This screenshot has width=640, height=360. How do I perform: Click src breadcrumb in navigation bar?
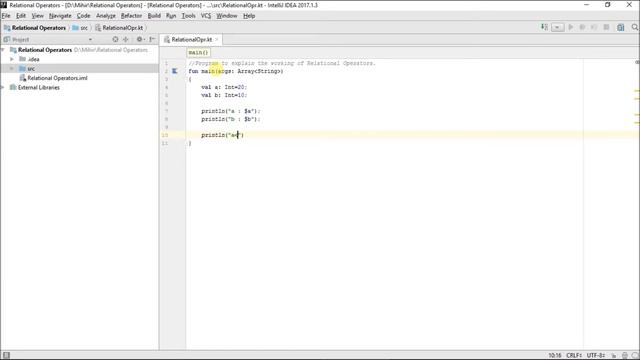(80, 28)
